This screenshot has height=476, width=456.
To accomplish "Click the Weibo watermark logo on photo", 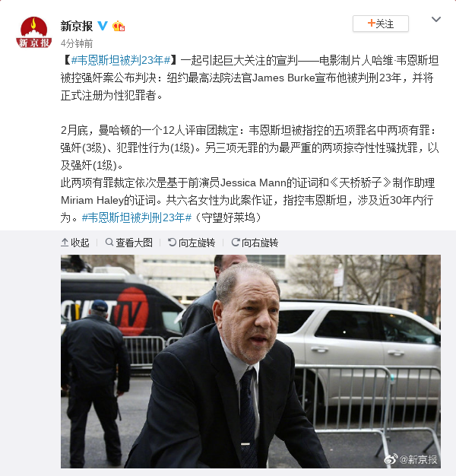I will (391, 459).
